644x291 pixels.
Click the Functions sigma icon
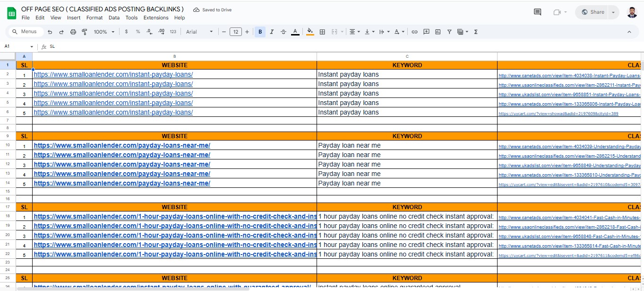coord(476,32)
